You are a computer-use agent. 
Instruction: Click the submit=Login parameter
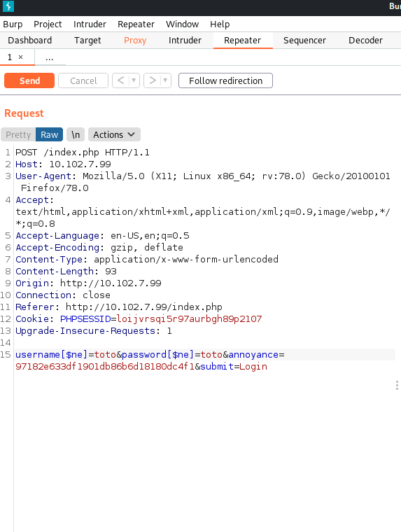click(x=234, y=366)
